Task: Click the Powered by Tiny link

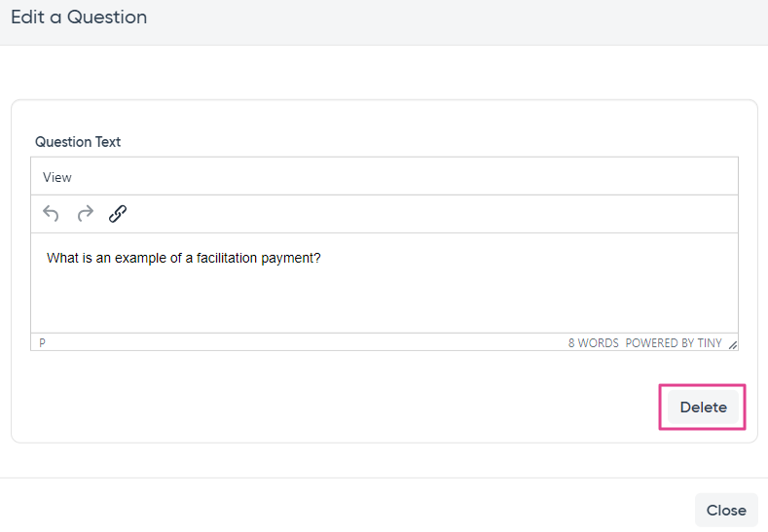Action: tap(674, 343)
